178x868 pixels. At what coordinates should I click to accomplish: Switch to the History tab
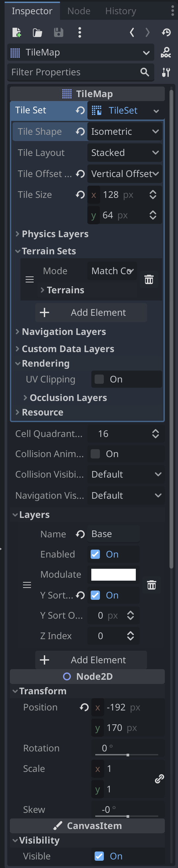coord(120,11)
